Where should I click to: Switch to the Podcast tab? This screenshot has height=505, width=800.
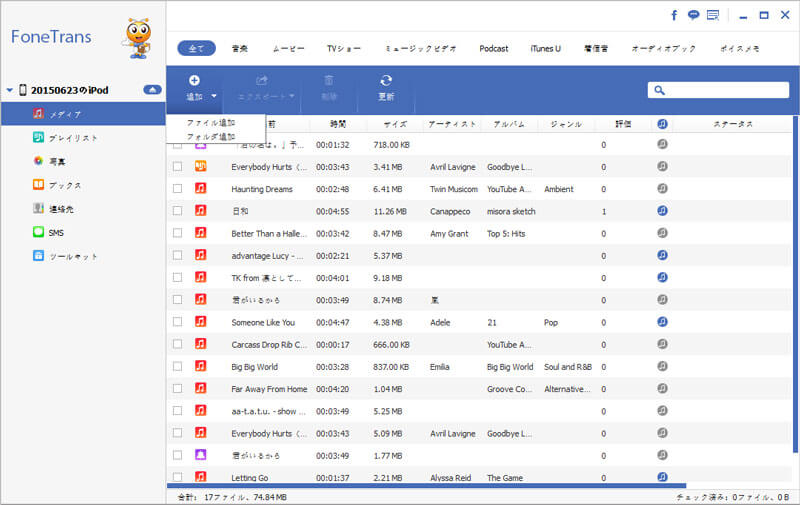coord(493,48)
